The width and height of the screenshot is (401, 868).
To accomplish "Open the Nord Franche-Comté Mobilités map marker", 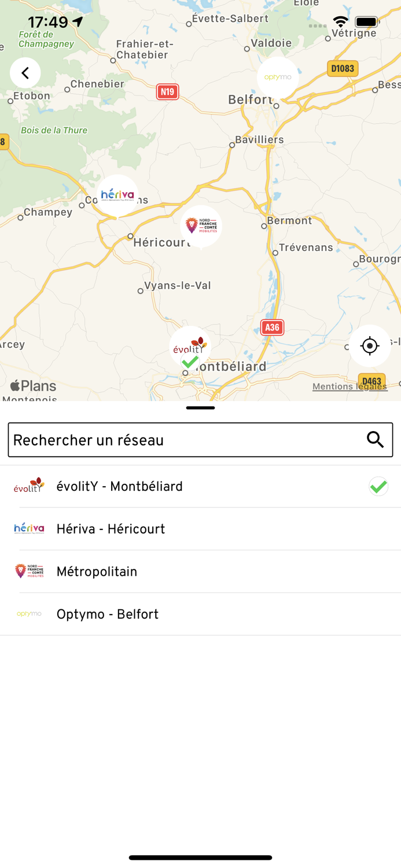I will coord(201,226).
